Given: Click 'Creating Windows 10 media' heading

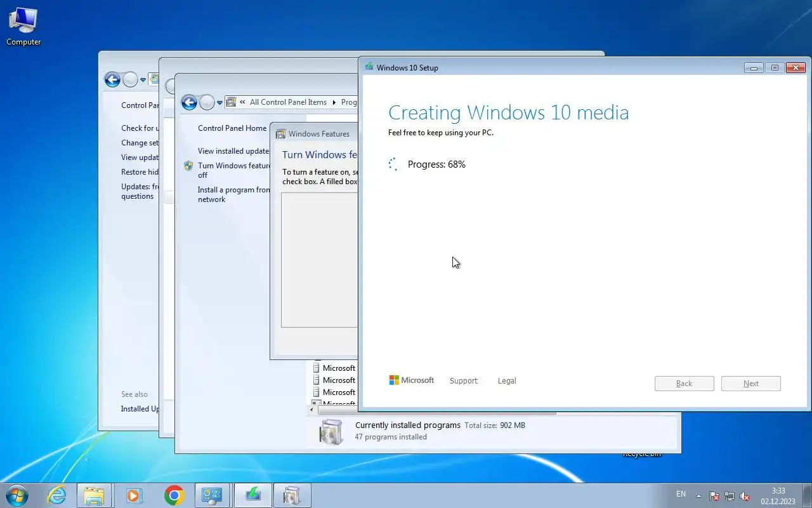Looking at the screenshot, I should (509, 112).
